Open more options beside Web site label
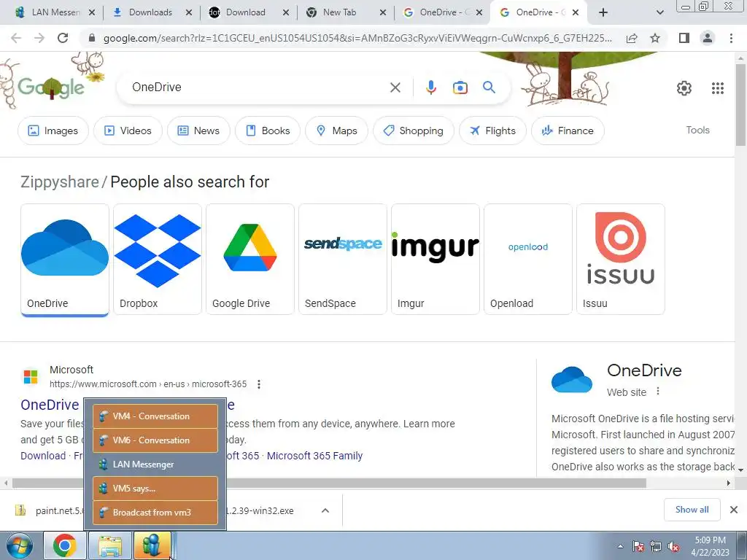Image resolution: width=747 pixels, height=560 pixels. click(x=658, y=391)
